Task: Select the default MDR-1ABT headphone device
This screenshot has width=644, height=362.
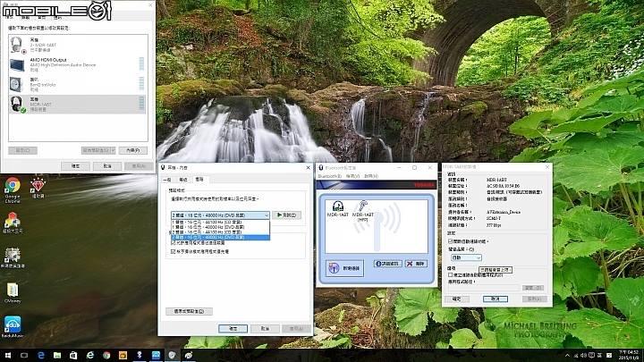Action: pyautogui.click(x=78, y=105)
